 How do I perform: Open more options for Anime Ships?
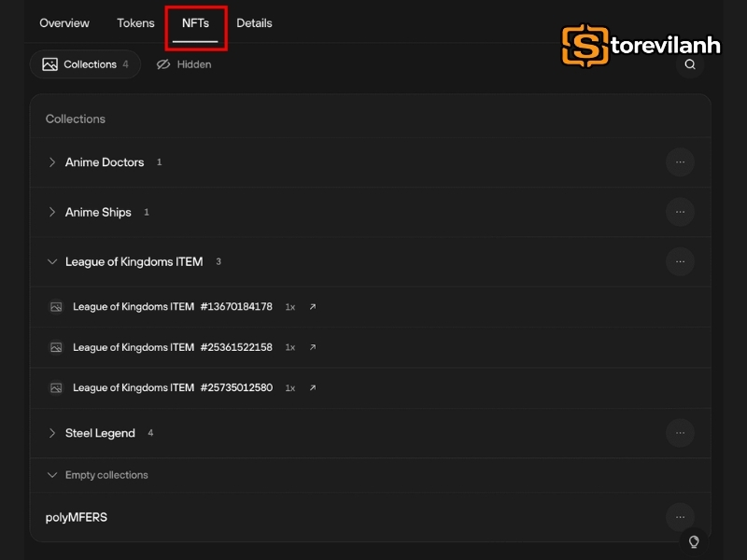[680, 212]
